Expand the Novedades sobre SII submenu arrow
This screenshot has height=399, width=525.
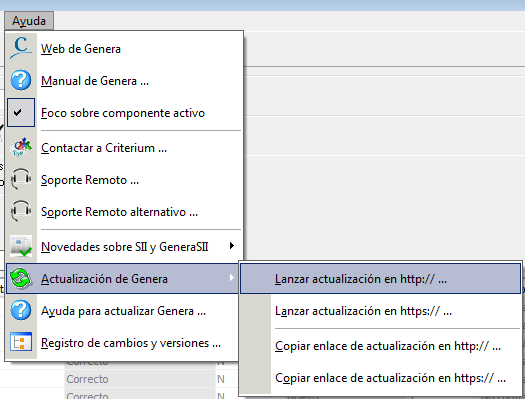tap(232, 246)
